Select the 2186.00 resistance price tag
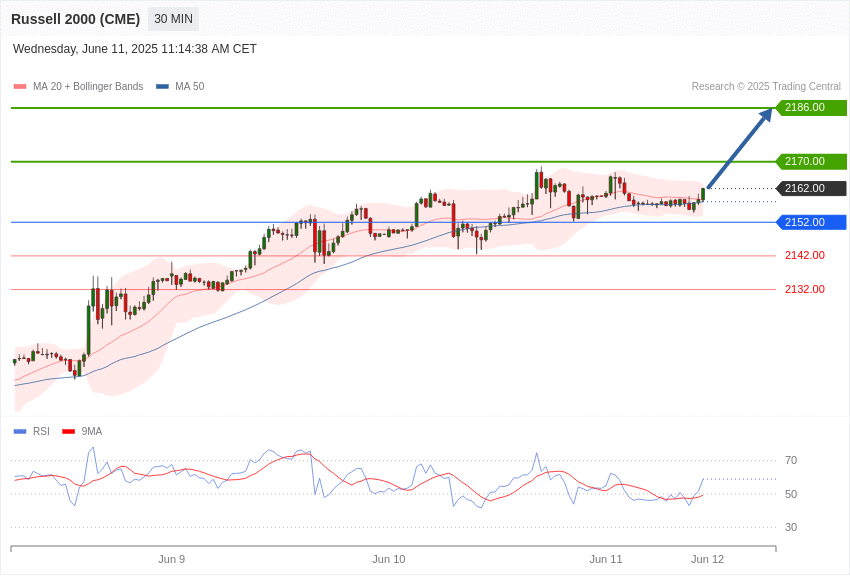The width and height of the screenshot is (850, 576). (812, 107)
